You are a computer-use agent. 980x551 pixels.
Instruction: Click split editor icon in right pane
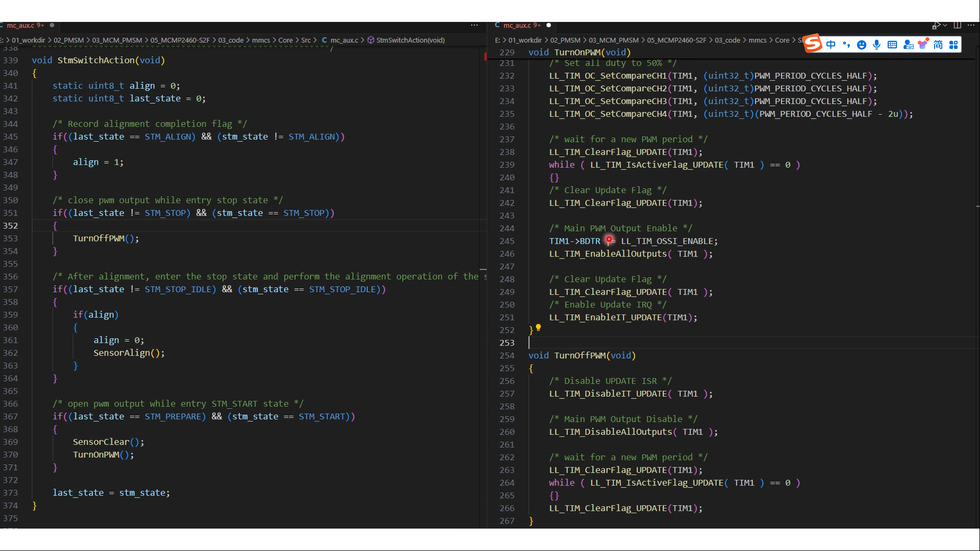pos(958,25)
